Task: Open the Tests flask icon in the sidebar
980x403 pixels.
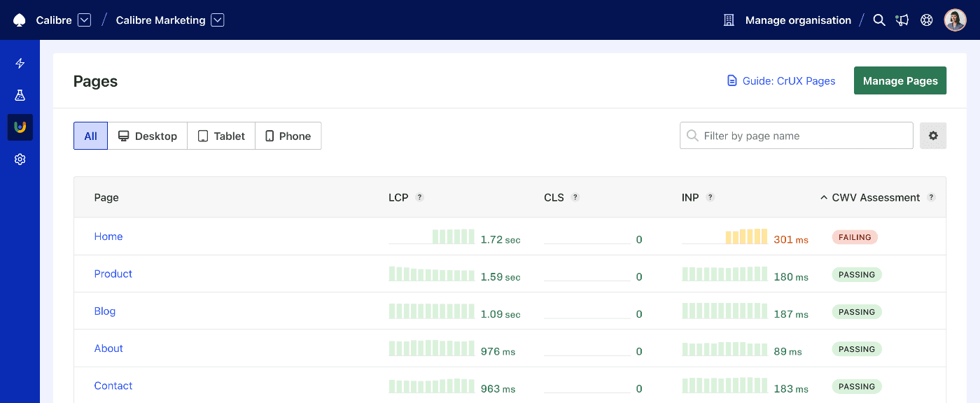Action: (x=20, y=94)
